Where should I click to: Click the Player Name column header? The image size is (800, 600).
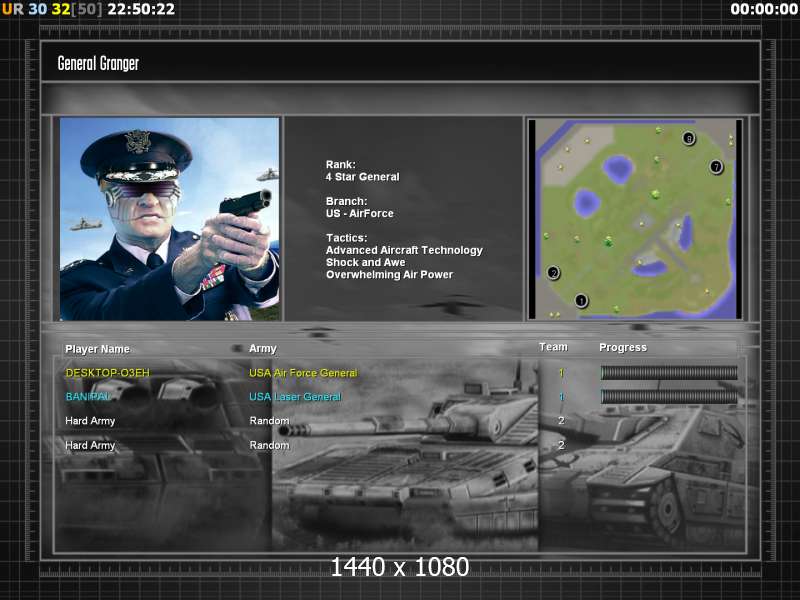(x=97, y=349)
